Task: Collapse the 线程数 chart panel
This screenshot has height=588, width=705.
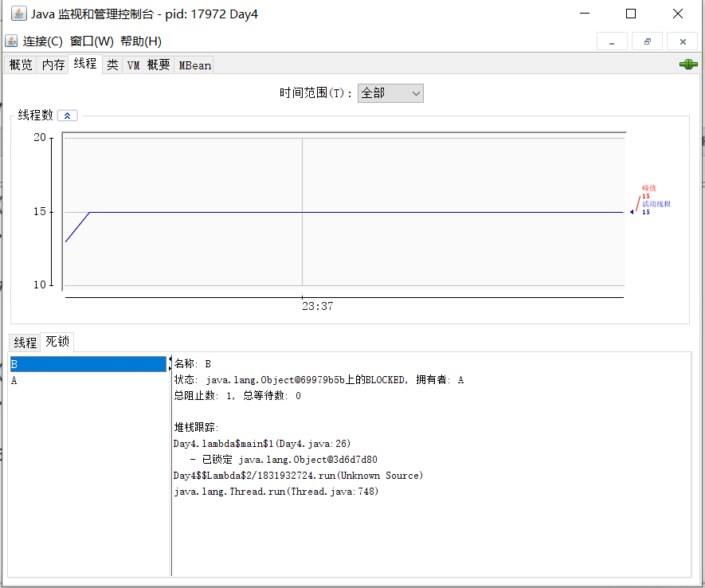Action: coord(68,116)
